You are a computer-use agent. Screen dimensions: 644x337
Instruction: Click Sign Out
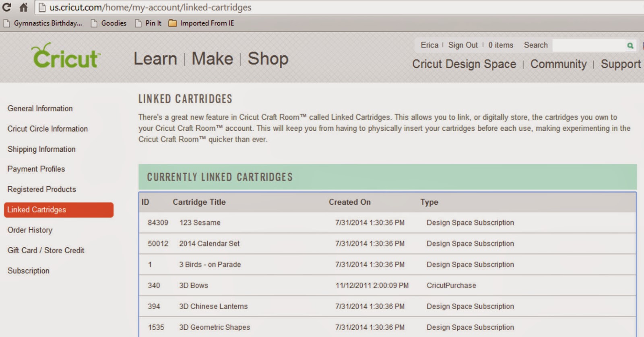(x=463, y=45)
